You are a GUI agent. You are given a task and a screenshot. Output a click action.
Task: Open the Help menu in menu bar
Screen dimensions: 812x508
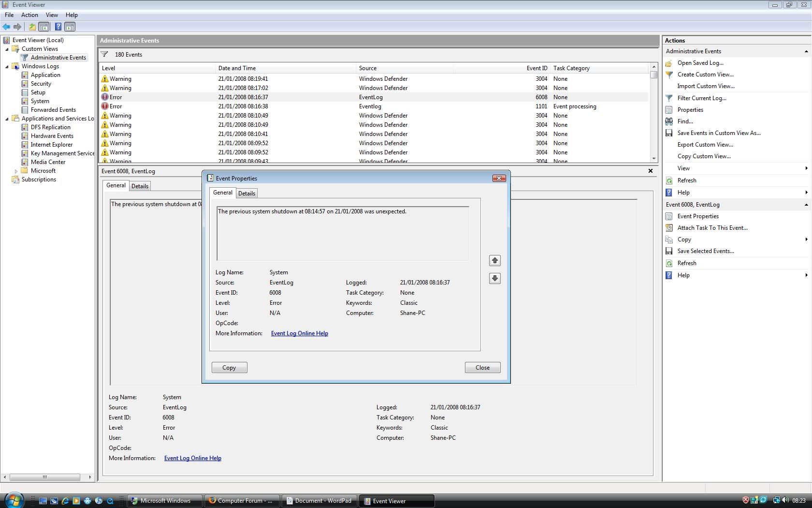pos(72,15)
